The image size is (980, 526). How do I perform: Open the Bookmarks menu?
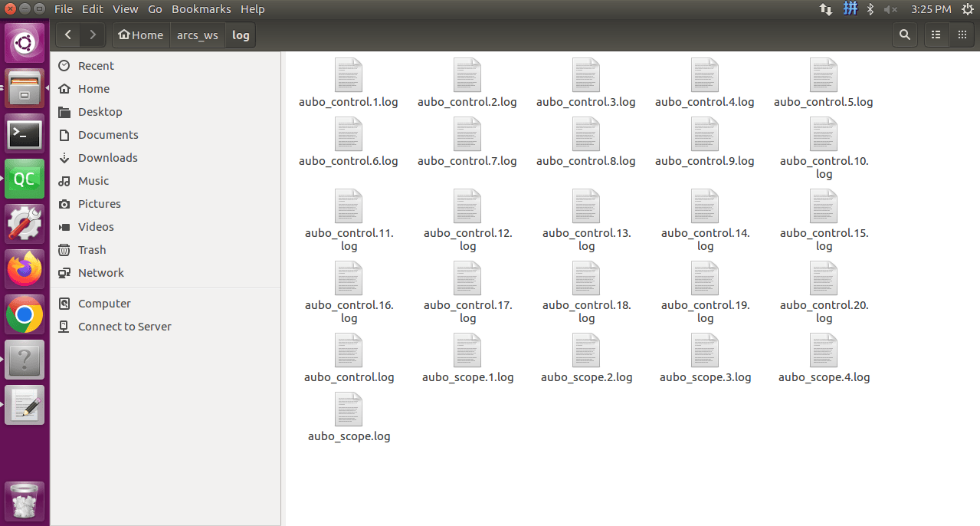pyautogui.click(x=202, y=9)
